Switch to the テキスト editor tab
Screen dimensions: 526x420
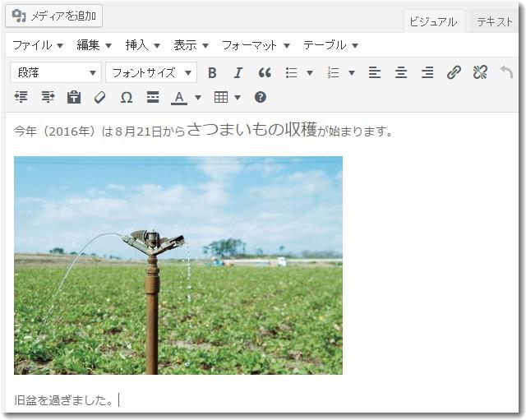click(x=494, y=22)
